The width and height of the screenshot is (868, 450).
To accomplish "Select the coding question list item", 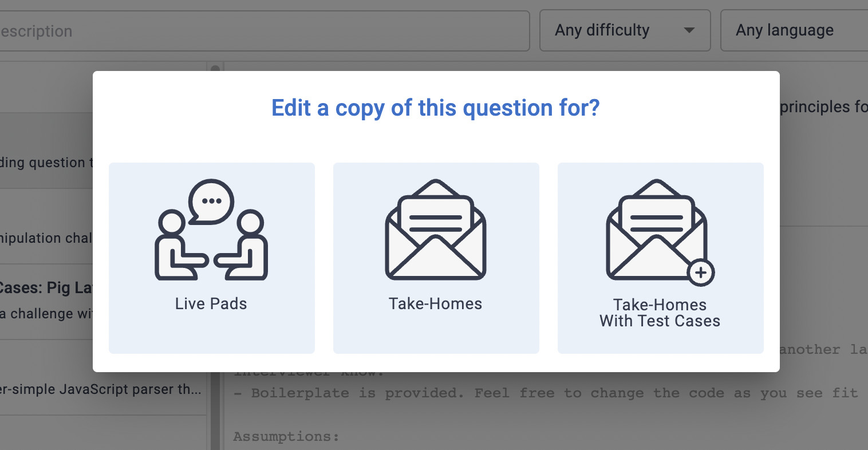I will click(x=46, y=163).
